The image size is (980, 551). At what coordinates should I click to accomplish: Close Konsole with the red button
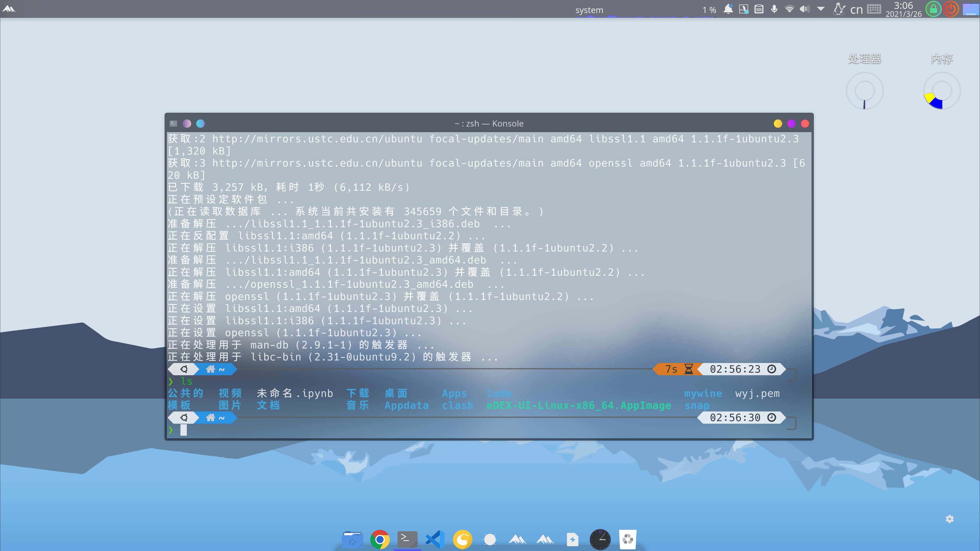[805, 123]
